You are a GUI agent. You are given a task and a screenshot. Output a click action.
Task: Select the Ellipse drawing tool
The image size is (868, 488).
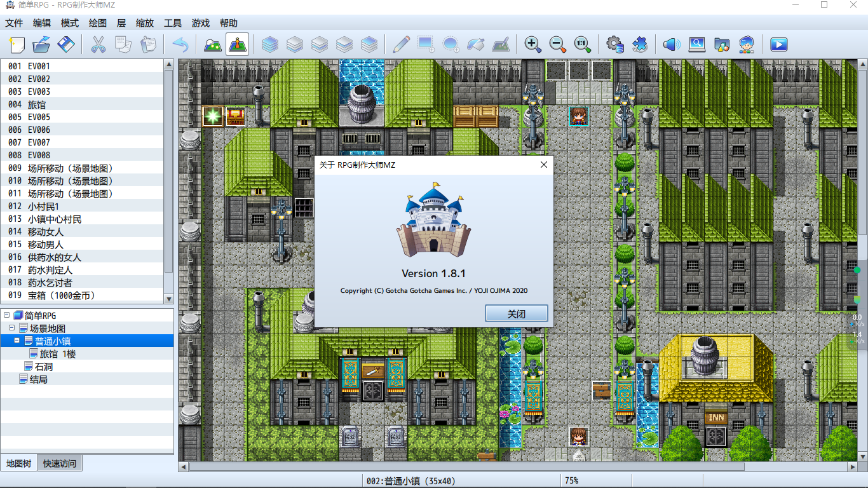point(451,44)
